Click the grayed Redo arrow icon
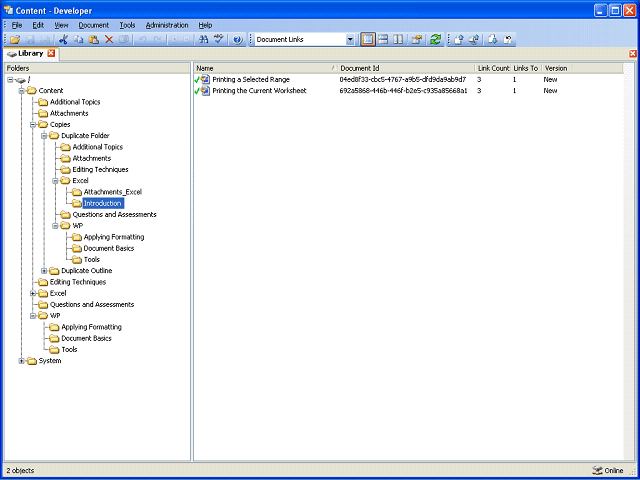This screenshot has height=480, width=640. point(158,40)
